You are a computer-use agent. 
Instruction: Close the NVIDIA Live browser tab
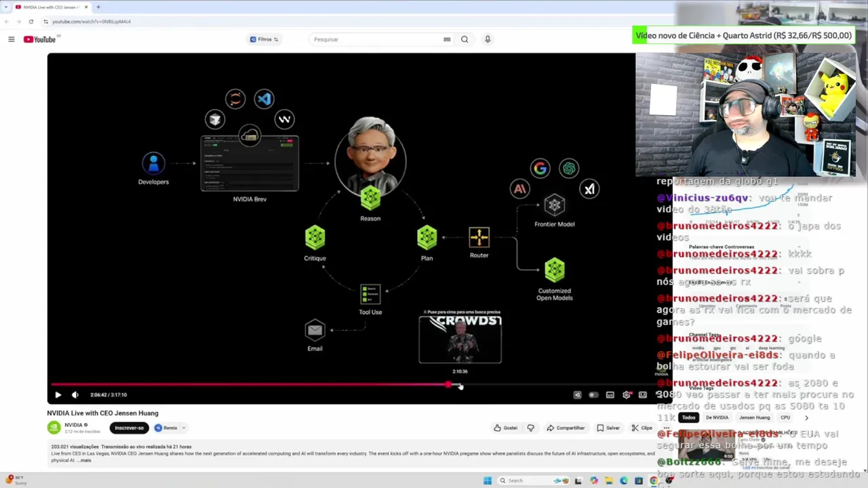[x=86, y=7]
